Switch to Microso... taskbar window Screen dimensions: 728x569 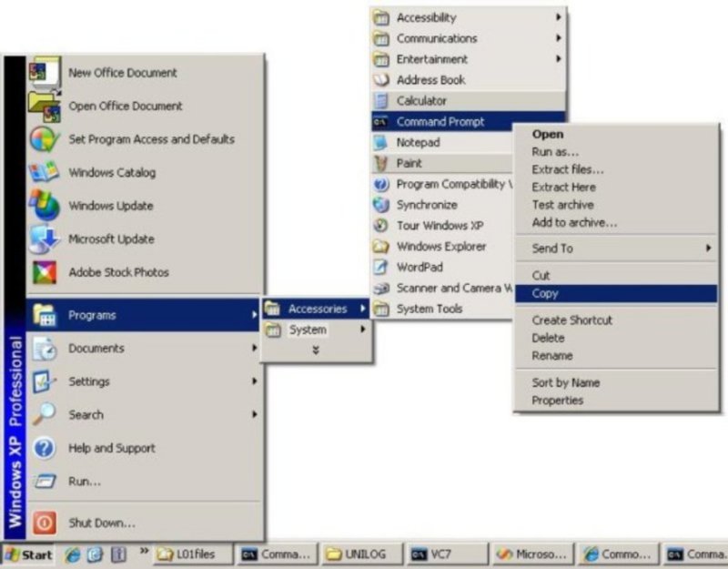(x=532, y=554)
